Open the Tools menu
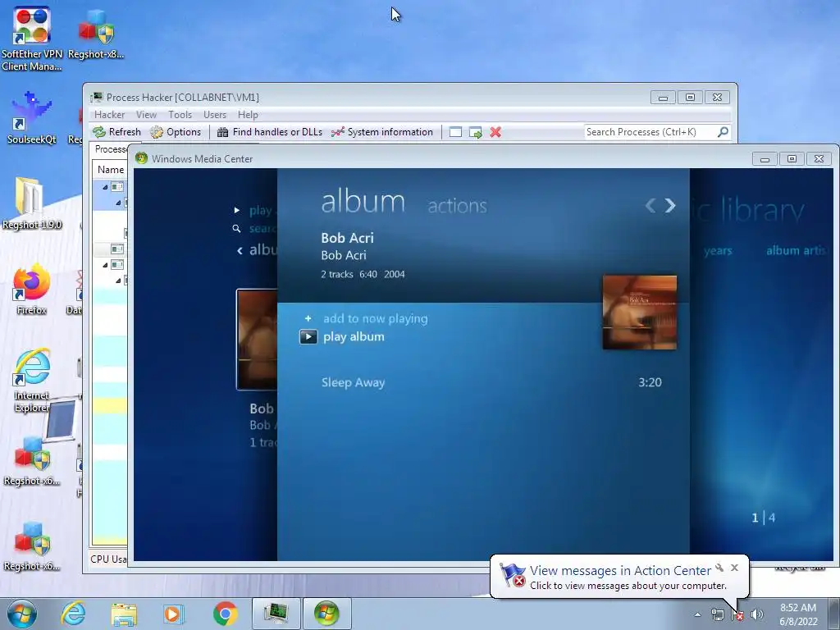The height and width of the screenshot is (630, 840). point(180,115)
